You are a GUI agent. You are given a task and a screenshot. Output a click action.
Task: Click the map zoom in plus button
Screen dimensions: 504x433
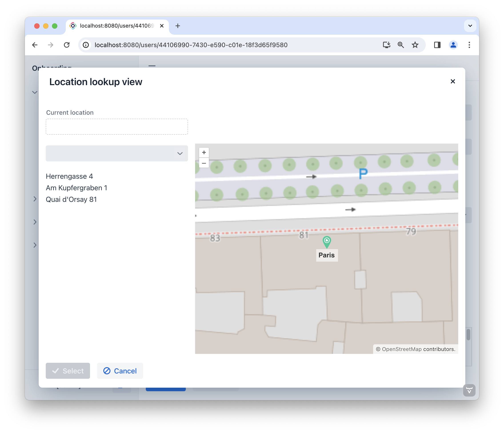point(204,152)
